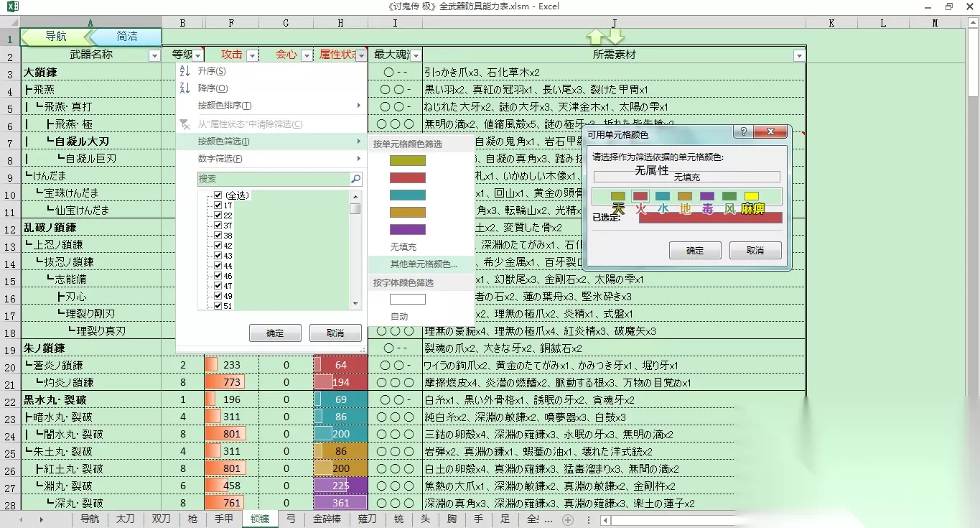Click the filter search input field
This screenshot has height=528, width=980.
274,179
